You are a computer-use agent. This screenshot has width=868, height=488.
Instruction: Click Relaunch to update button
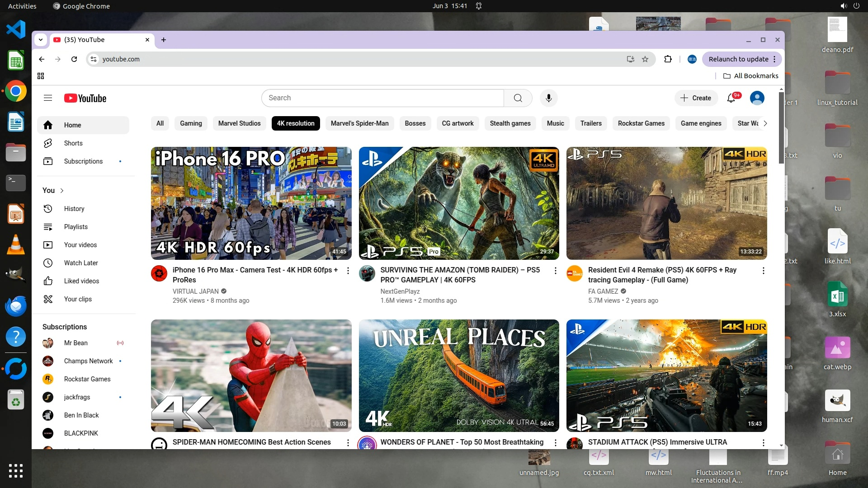pyautogui.click(x=738, y=59)
